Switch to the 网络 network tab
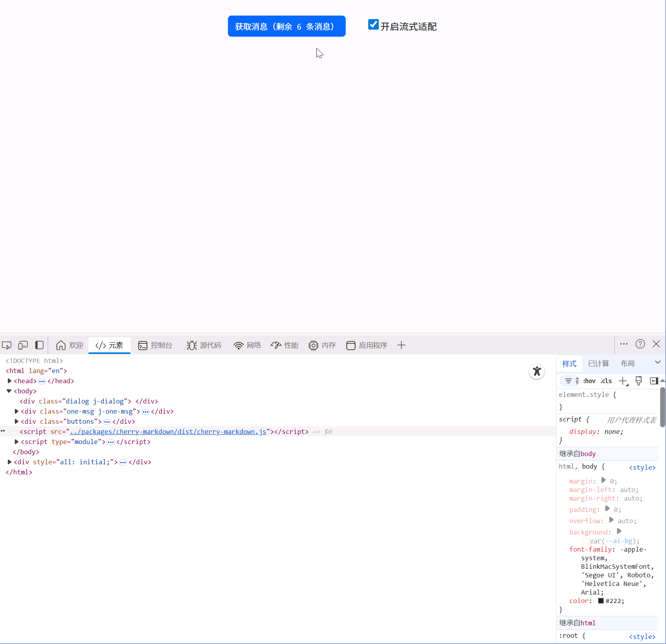 click(247, 345)
